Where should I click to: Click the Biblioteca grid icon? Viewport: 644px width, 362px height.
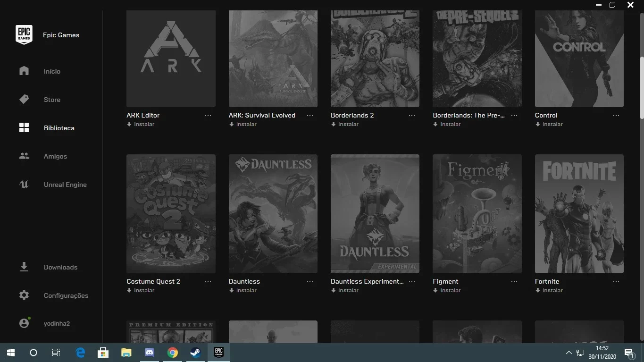pyautogui.click(x=24, y=128)
